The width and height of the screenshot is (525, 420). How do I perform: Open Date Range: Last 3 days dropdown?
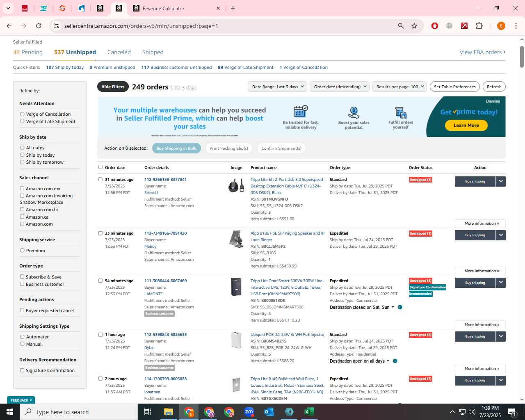point(277,87)
